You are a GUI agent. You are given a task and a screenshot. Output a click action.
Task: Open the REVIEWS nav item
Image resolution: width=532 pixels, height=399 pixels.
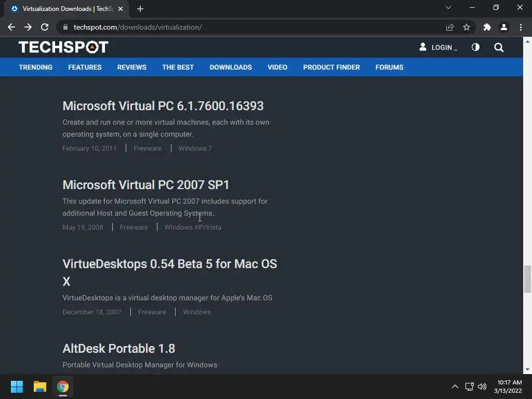[132, 67]
